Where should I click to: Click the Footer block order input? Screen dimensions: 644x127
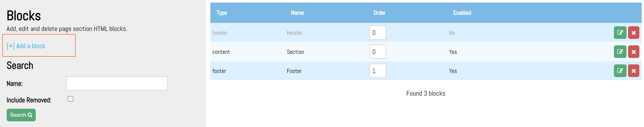[378, 71]
